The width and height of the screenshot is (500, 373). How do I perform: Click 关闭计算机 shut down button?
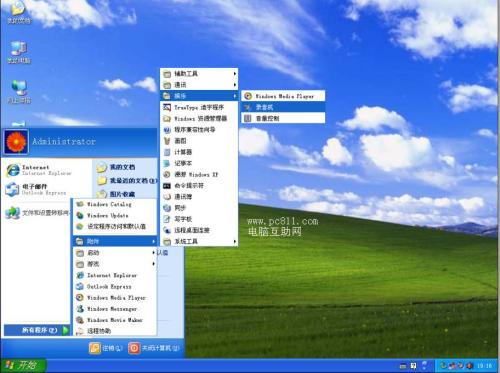(x=154, y=348)
